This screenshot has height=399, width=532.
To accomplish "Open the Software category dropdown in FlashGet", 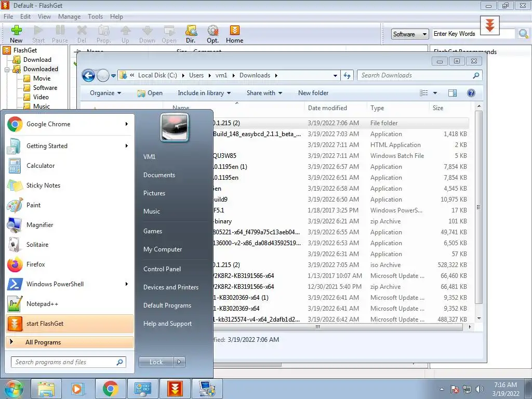I will coord(410,34).
